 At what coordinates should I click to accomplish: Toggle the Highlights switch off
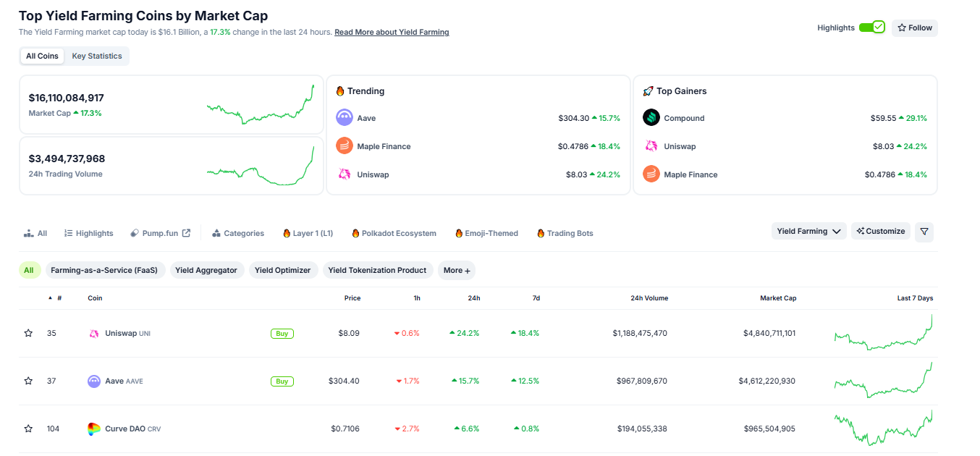[x=872, y=28]
